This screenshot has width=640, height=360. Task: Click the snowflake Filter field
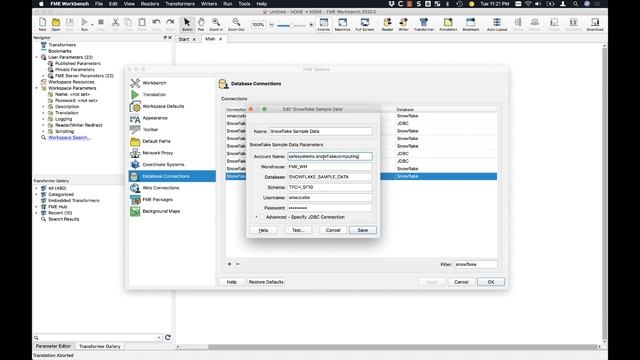click(476, 264)
